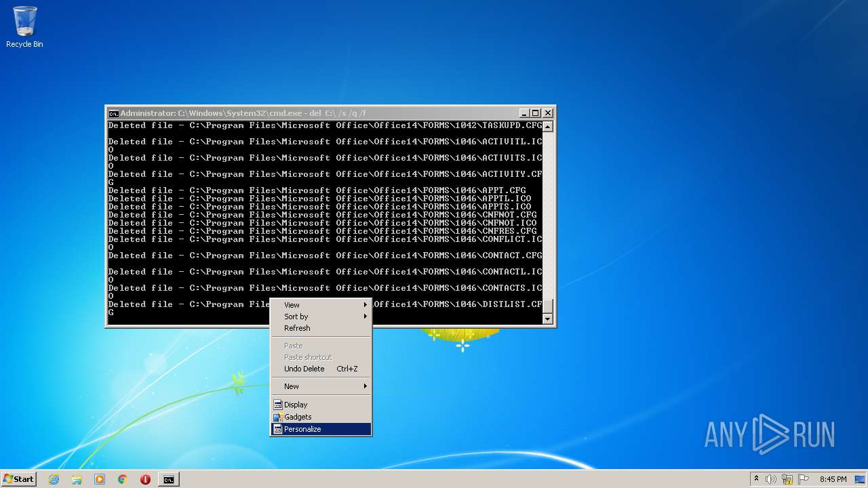Click line mentioning CNFNOT.CFG

click(x=323, y=215)
